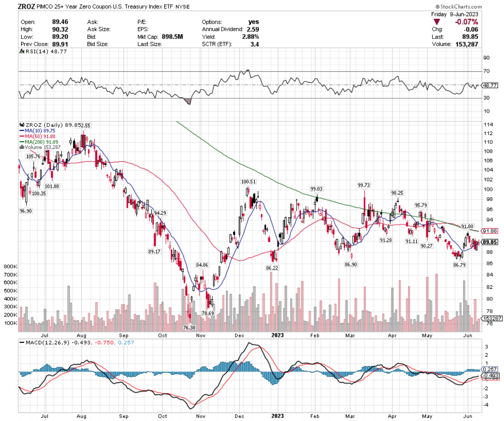
Task: Click the 86.90 low annotation
Action: (351, 265)
